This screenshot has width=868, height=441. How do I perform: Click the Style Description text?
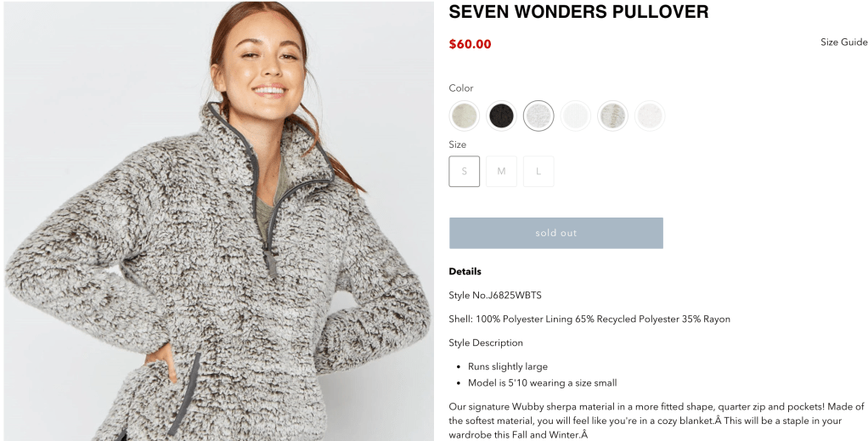pyautogui.click(x=486, y=343)
